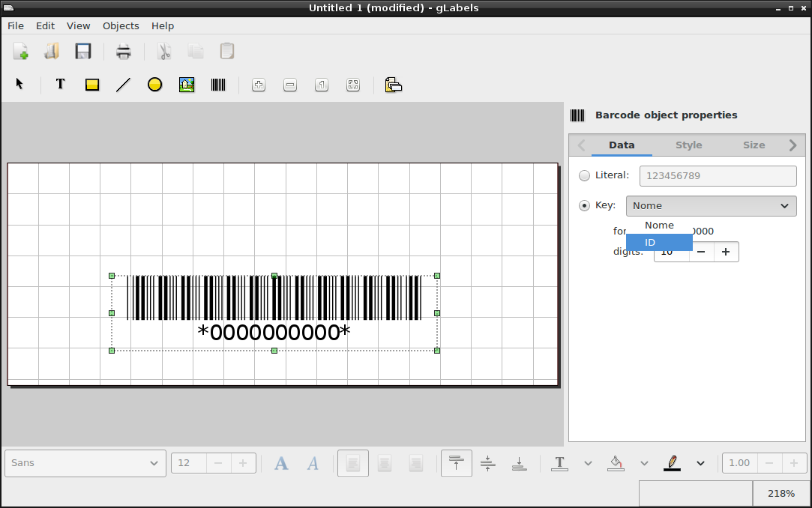This screenshot has width=812, height=508.
Task: Choose Nome from the key list
Action: pyautogui.click(x=659, y=225)
